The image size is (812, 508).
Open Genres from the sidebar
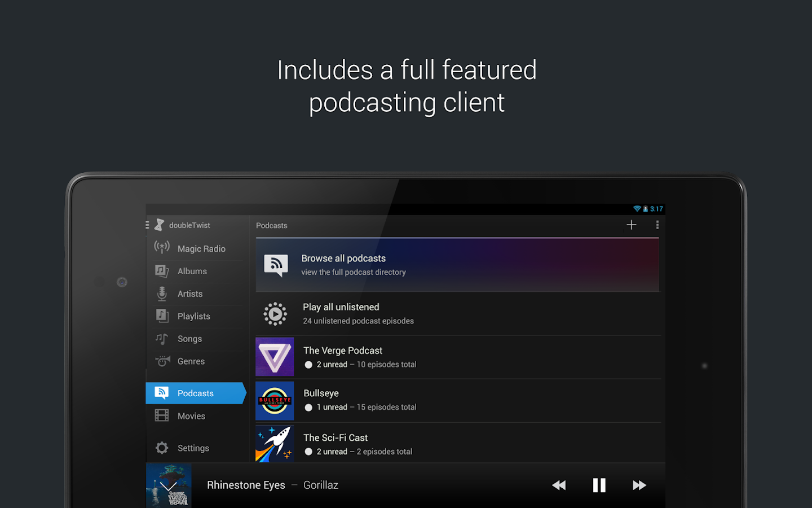pyautogui.click(x=191, y=362)
